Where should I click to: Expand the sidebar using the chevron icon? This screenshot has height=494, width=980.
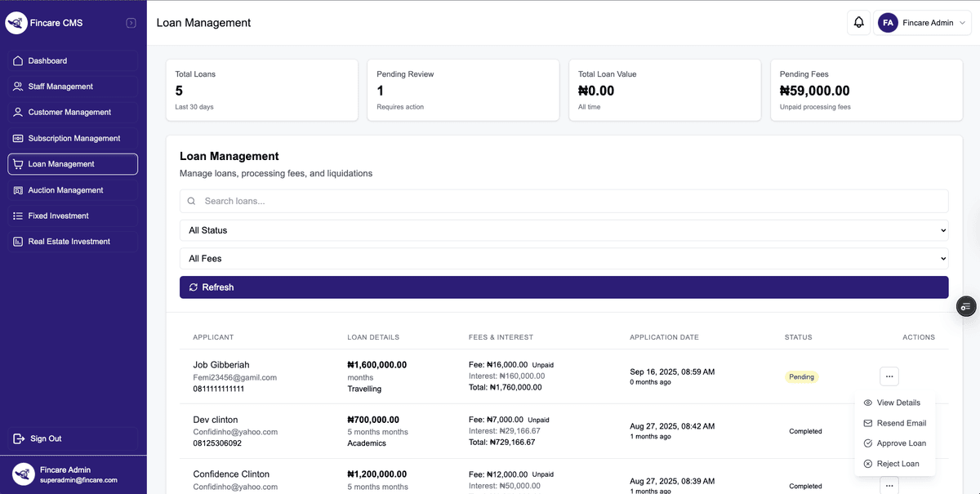[131, 22]
